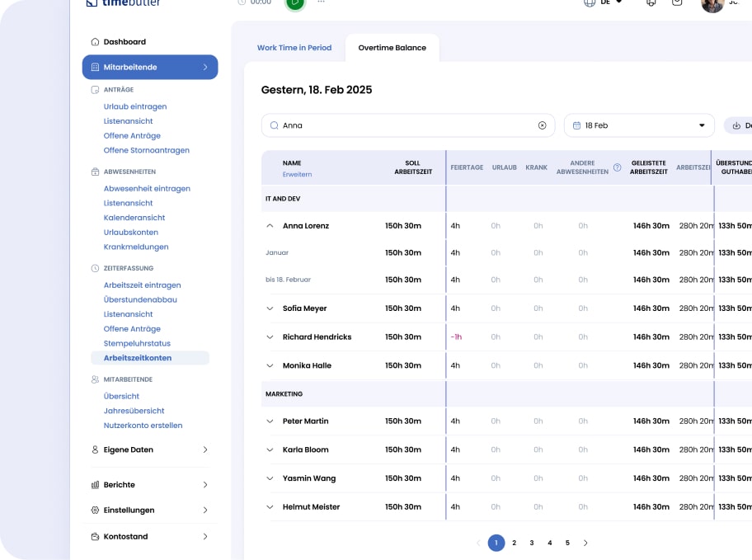
Task: Go to page 4
Action: [550, 543]
